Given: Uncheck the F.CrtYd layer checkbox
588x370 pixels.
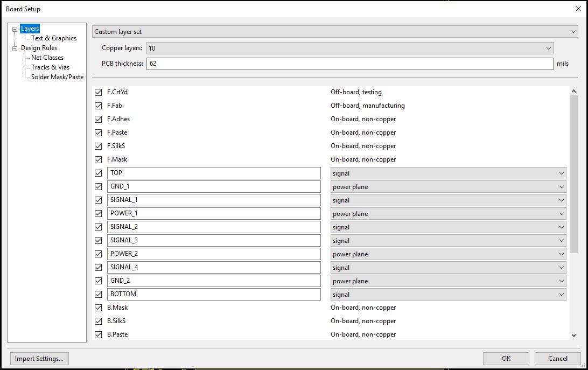Looking at the screenshot, I should [98, 92].
